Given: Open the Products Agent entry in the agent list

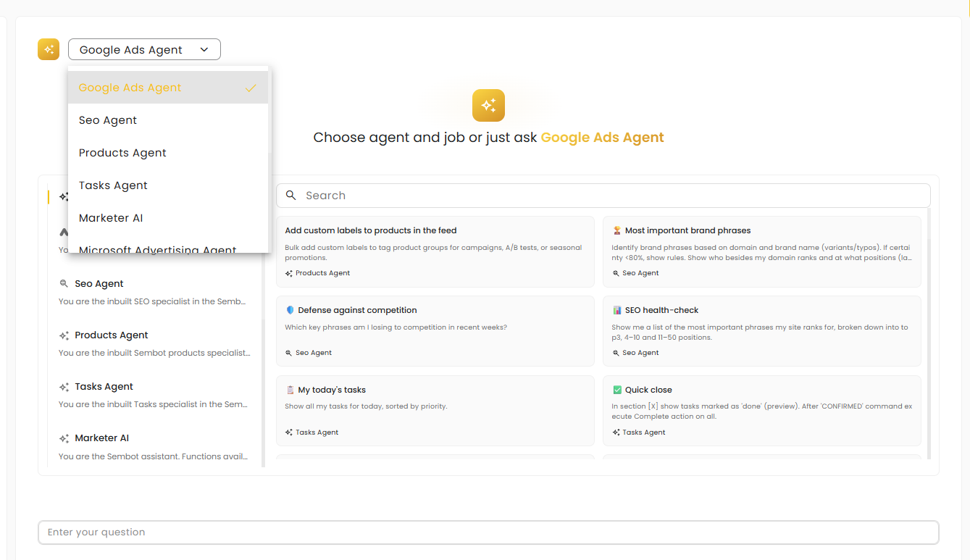Looking at the screenshot, I should point(154,344).
